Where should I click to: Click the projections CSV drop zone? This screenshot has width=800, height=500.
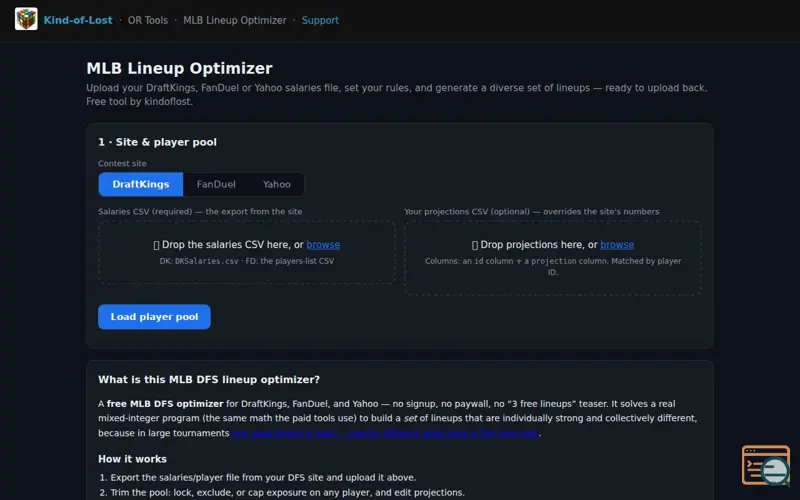[553, 258]
